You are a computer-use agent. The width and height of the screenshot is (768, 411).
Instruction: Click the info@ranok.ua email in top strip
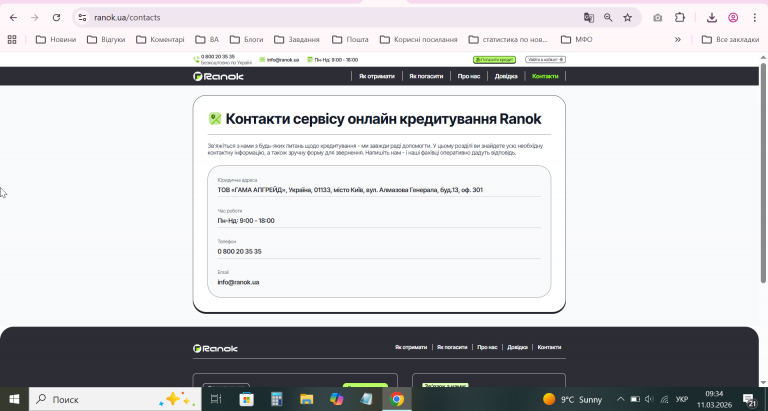[x=283, y=60]
